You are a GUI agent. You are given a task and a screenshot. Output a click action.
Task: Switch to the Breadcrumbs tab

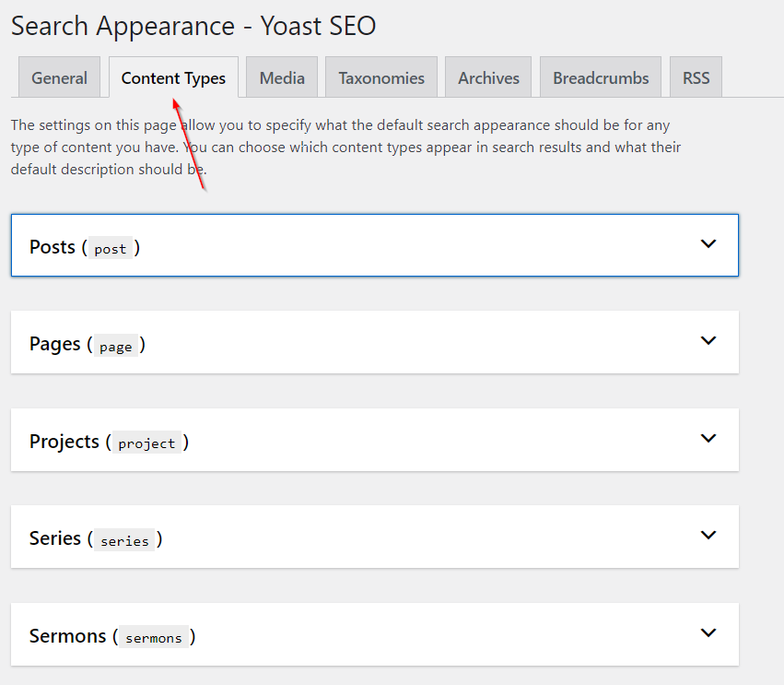pos(601,78)
